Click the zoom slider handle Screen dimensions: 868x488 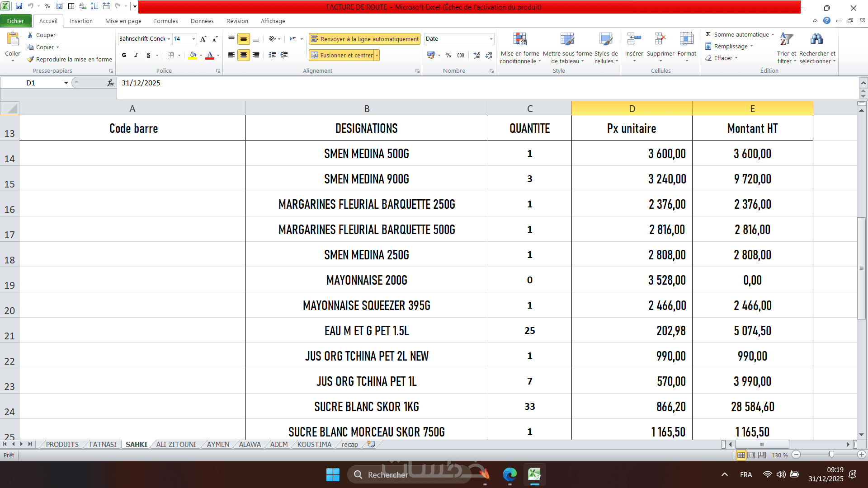[x=831, y=455]
